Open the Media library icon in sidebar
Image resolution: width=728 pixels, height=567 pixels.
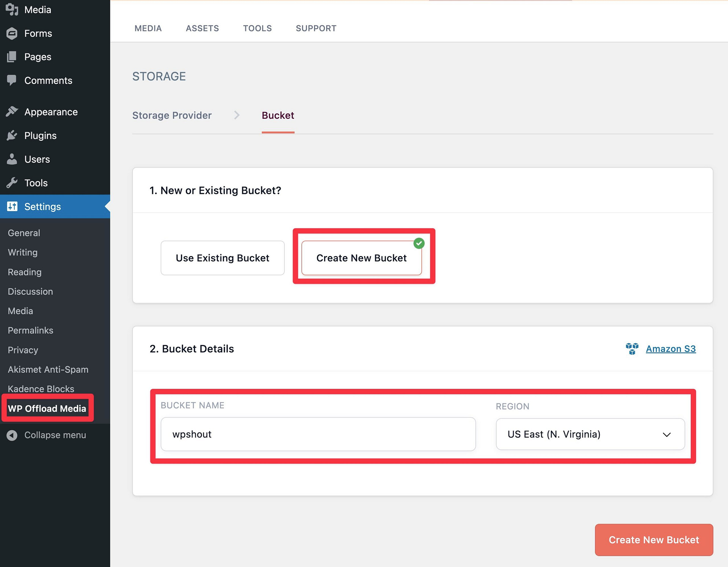coord(12,9)
